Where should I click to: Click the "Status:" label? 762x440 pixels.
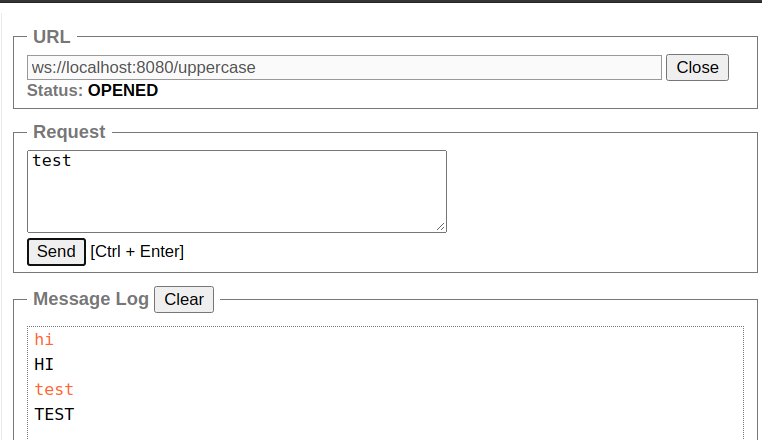[55, 91]
